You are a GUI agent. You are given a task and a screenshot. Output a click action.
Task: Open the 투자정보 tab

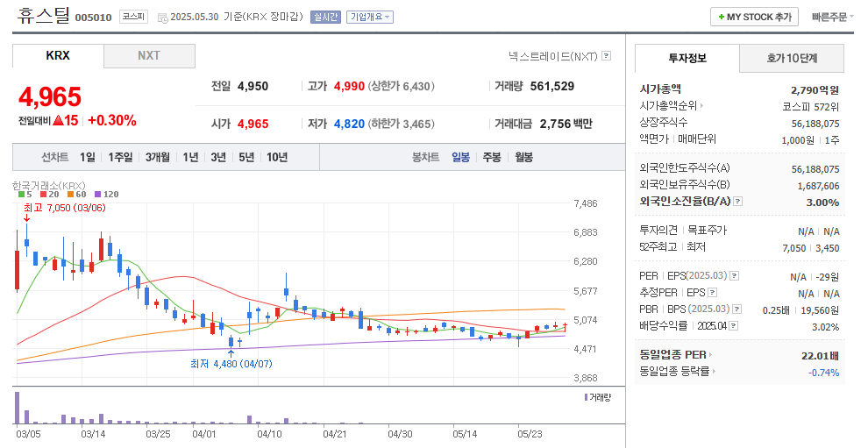(x=687, y=58)
